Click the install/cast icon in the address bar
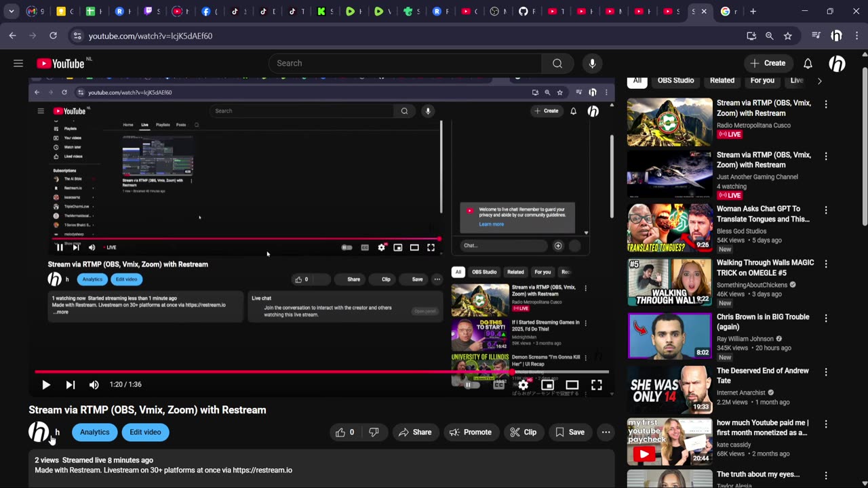Viewport: 868px width, 488px height. pos(751,36)
